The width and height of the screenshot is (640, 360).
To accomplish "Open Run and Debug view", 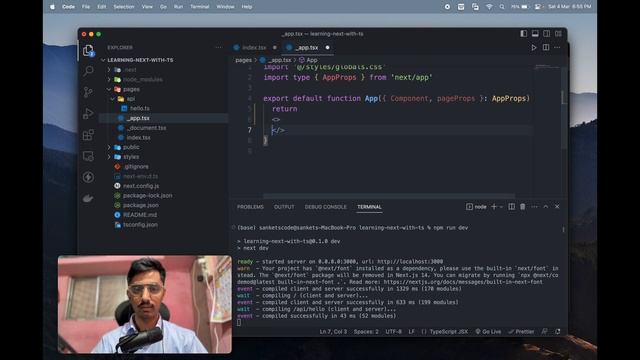I will (88, 113).
